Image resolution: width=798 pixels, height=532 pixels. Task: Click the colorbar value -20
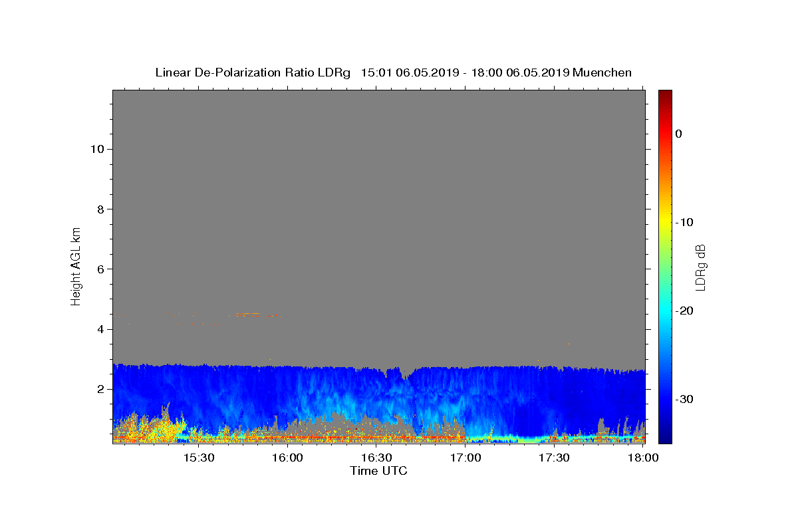(685, 311)
